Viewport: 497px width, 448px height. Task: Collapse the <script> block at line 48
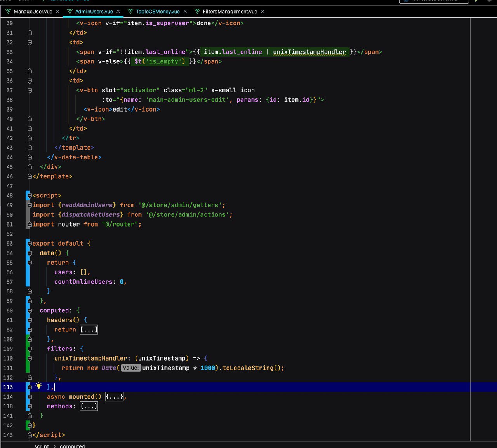(x=30, y=196)
